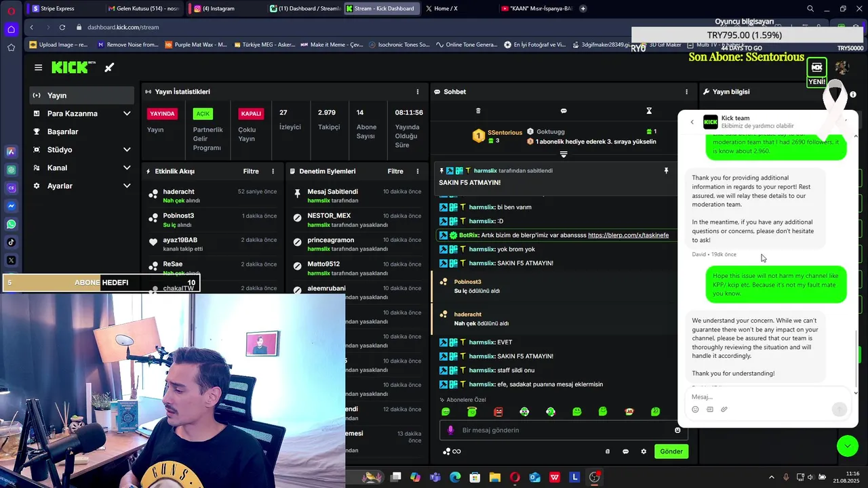This screenshot has width=868, height=488.
Task: Open Microsoft Edge from the taskbar
Action: (x=455, y=477)
